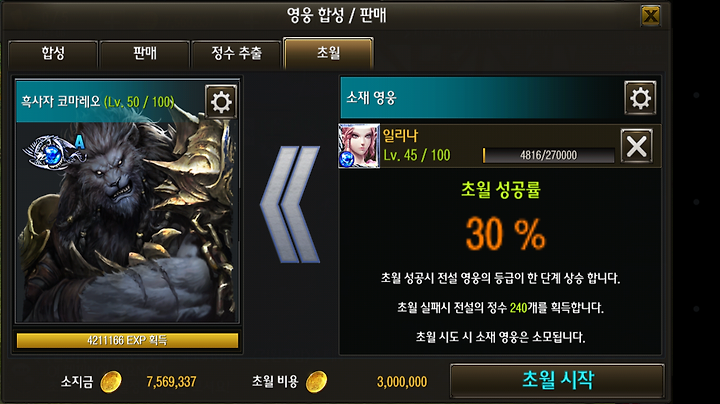Start transcendence with 초월 시작 button

coord(557,381)
